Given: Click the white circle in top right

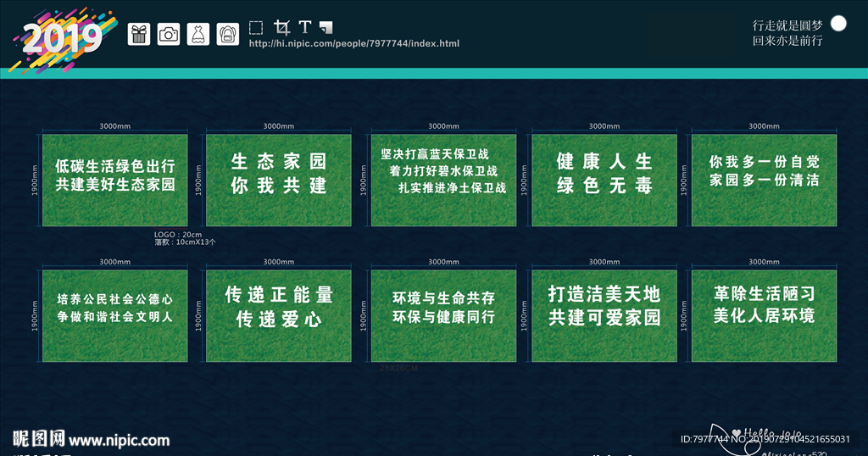Looking at the screenshot, I should click(838, 24).
